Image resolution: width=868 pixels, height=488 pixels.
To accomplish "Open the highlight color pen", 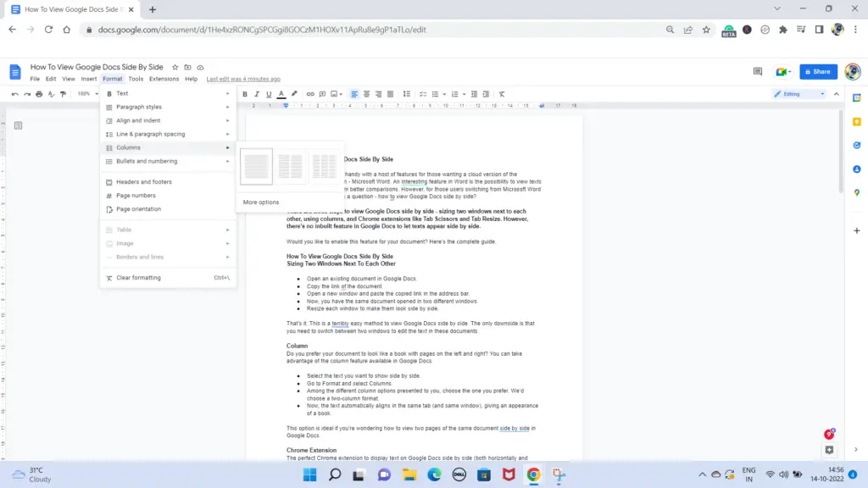I will click(x=294, y=94).
